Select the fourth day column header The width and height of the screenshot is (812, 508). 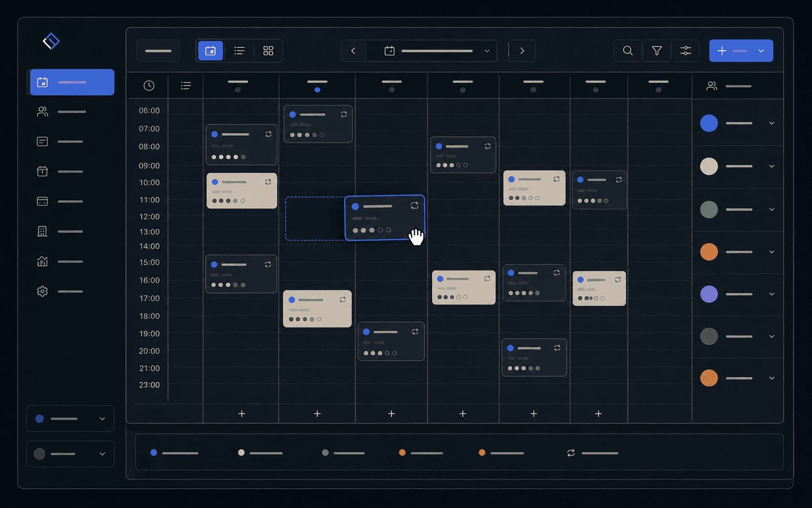463,86
